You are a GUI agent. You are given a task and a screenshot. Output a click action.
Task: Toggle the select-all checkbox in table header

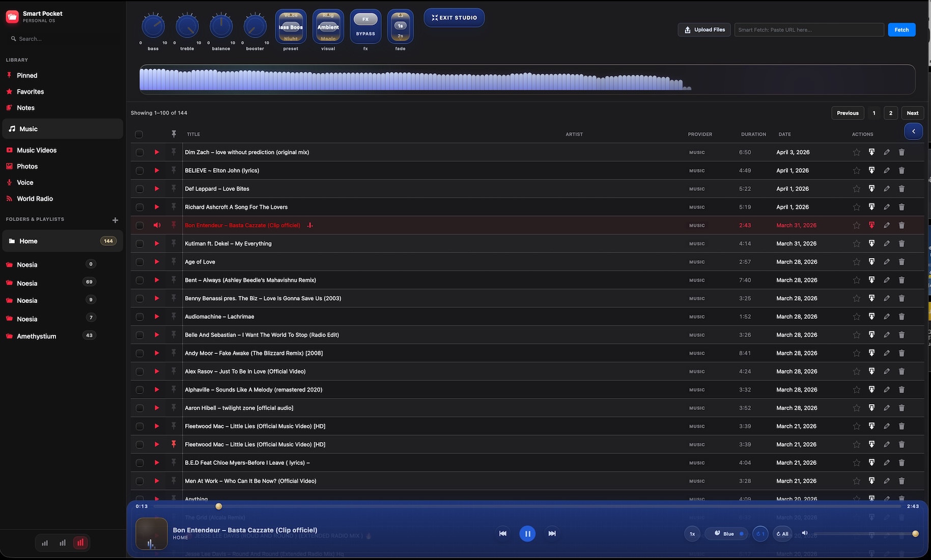pos(139,134)
